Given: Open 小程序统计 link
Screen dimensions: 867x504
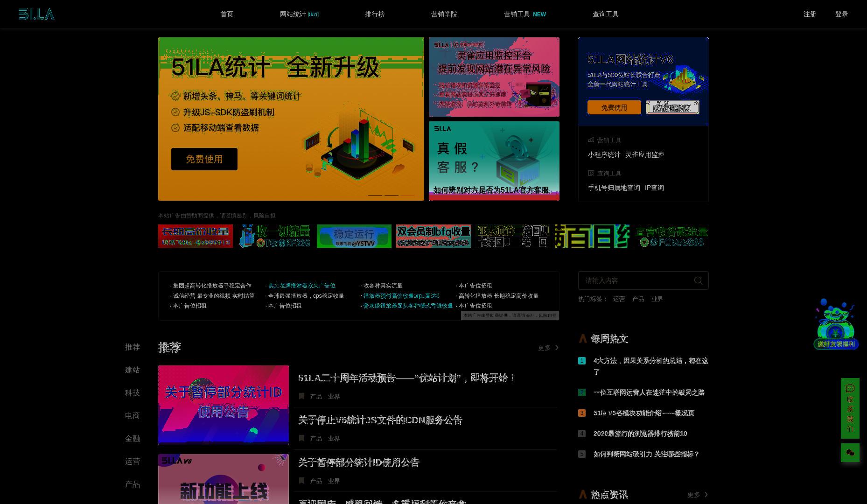Looking at the screenshot, I should tap(604, 154).
